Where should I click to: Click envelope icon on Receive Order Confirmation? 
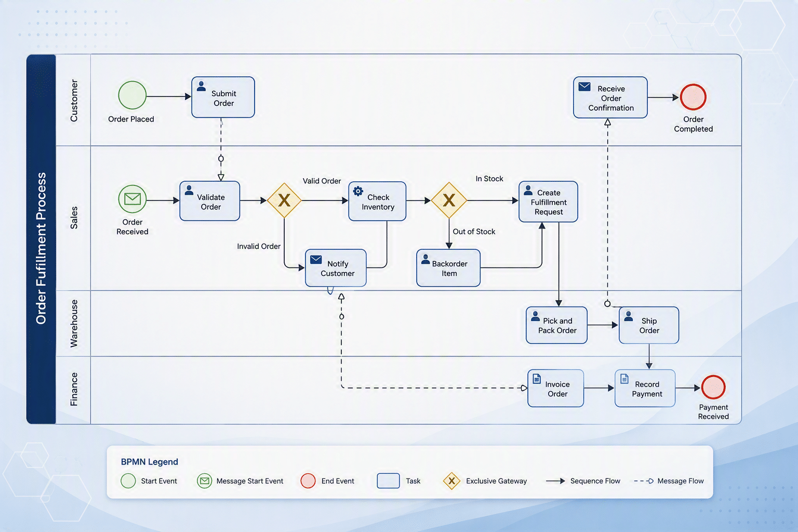584,86
